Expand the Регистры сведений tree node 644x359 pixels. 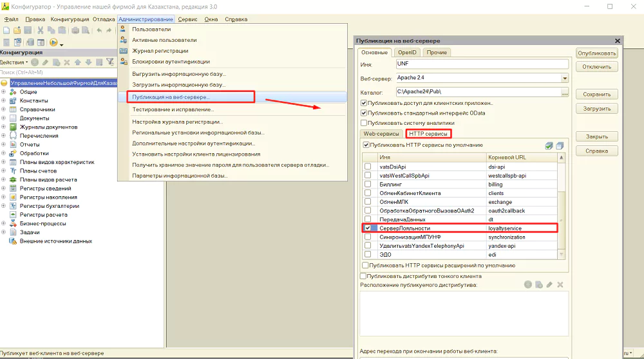[3, 189]
